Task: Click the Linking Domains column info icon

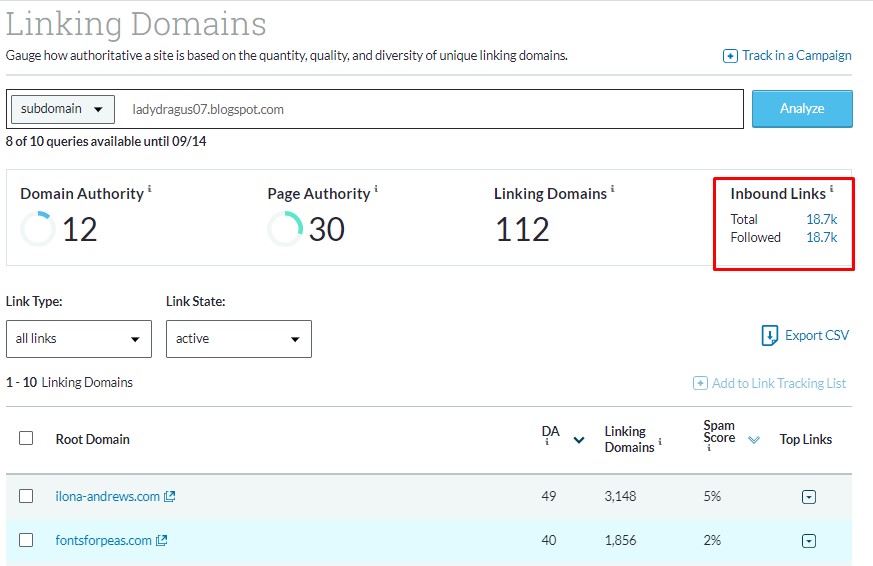Action: (660, 441)
